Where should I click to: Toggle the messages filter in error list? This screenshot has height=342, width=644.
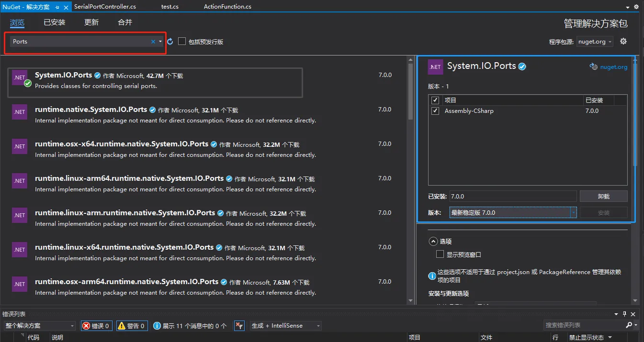190,326
